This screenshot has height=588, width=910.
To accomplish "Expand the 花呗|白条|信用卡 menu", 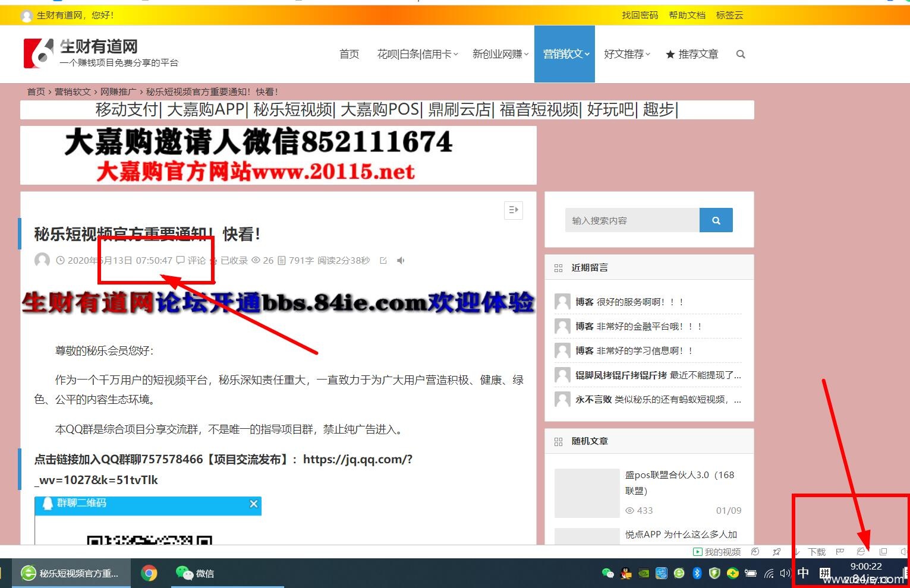I will tap(418, 54).
